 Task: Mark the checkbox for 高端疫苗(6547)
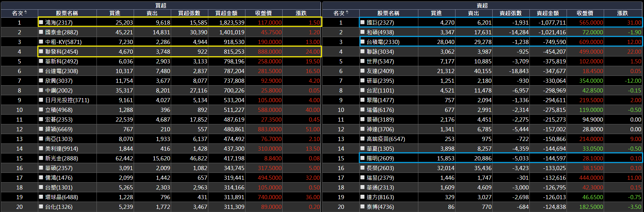click(362, 139)
